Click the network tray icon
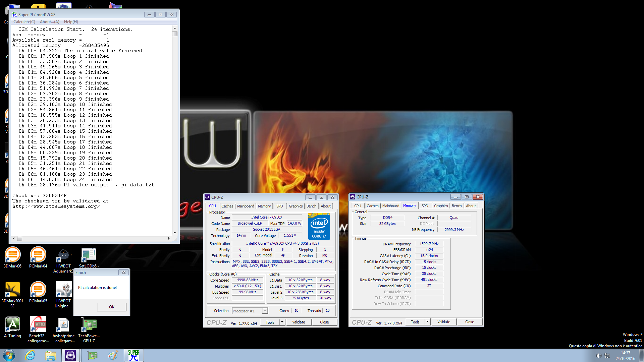Viewport: 644px width, 362px height. (x=607, y=356)
